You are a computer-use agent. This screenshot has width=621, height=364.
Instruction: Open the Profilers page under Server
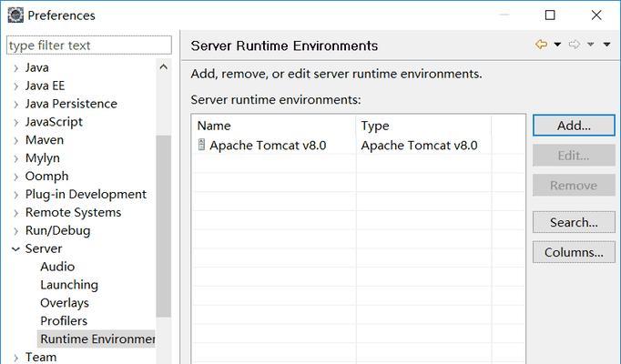pyautogui.click(x=64, y=321)
